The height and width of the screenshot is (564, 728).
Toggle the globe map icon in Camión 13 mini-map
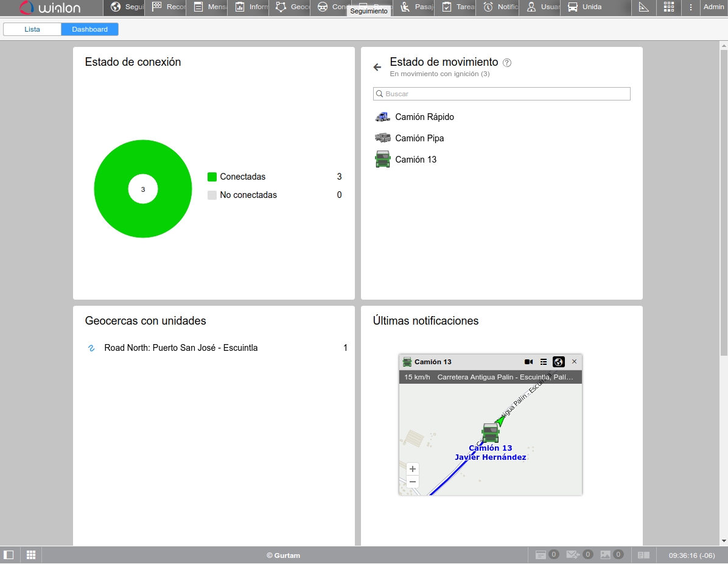(559, 362)
